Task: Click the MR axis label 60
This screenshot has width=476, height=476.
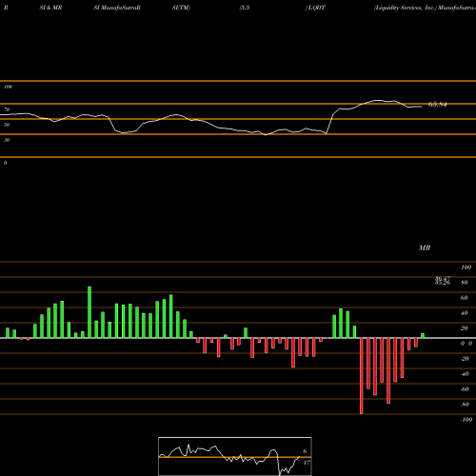Action: click(x=465, y=298)
